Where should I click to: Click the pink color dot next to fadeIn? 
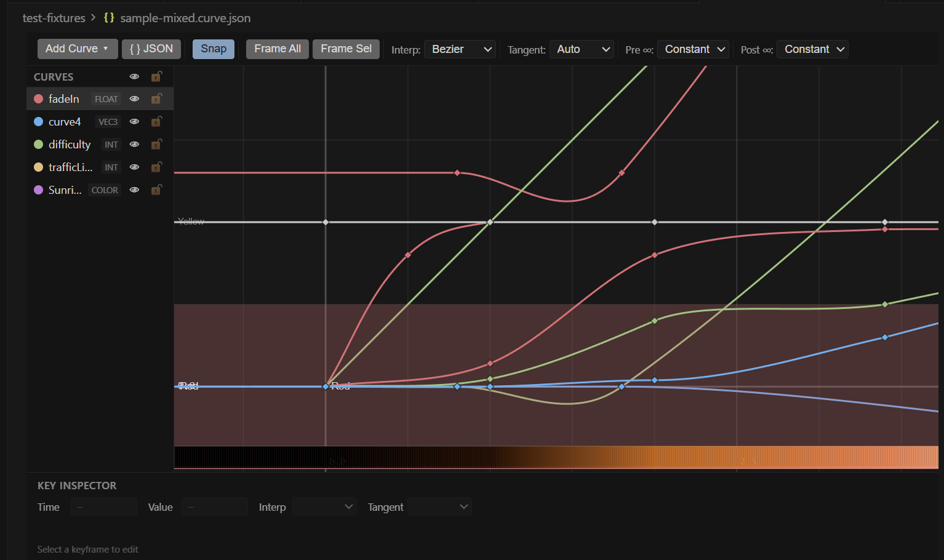tap(39, 98)
